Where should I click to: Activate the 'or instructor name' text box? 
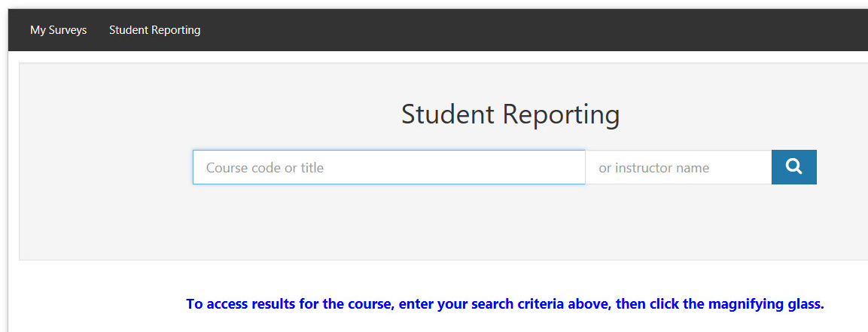[x=678, y=167]
